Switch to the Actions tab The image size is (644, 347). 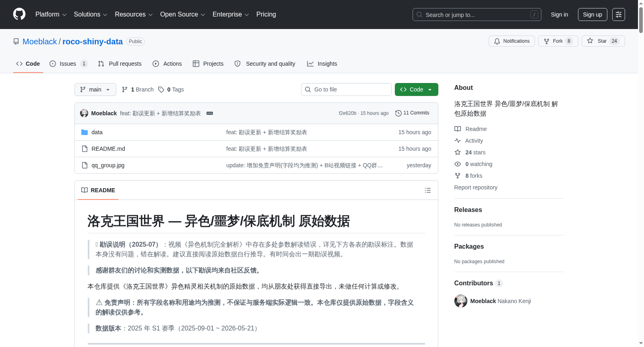coord(167,64)
